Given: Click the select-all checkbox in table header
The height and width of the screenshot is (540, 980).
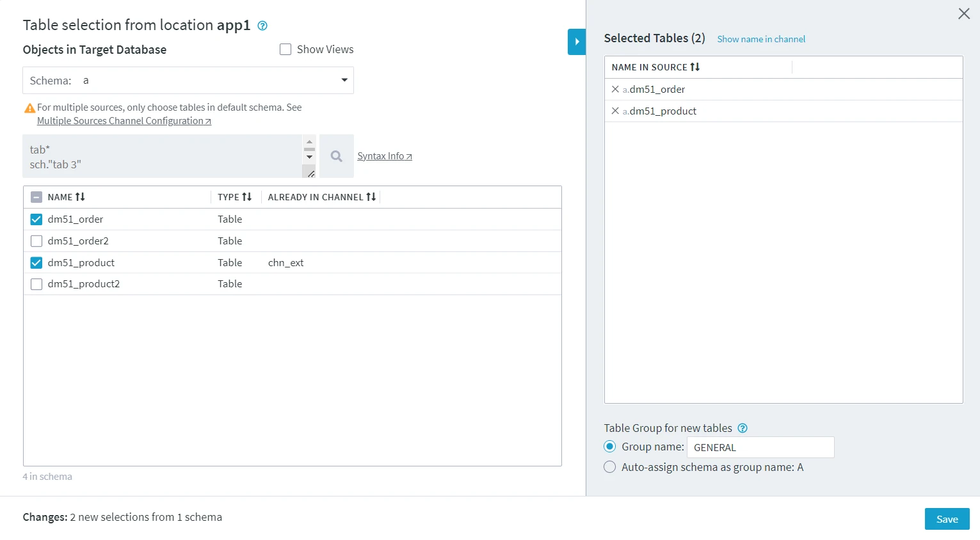Looking at the screenshot, I should pyautogui.click(x=36, y=196).
